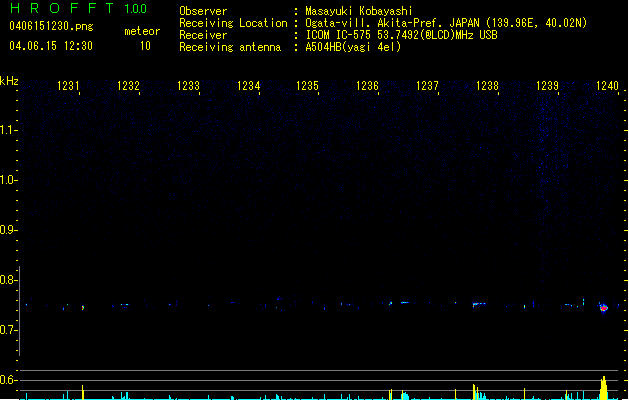Viewport: 629px width, 400px height.
Task: Click the Receiving antenna field label
Action: pos(230,47)
